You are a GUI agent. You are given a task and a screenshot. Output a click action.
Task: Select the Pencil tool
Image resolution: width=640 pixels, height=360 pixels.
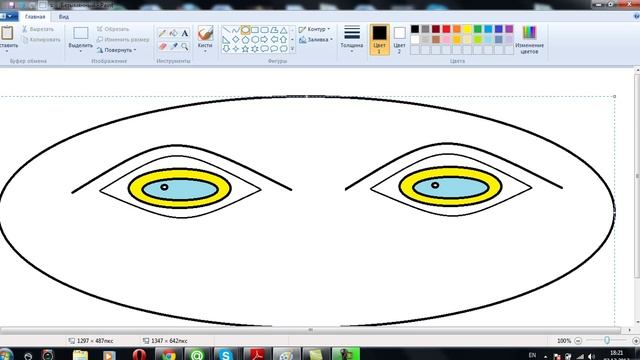(162, 33)
